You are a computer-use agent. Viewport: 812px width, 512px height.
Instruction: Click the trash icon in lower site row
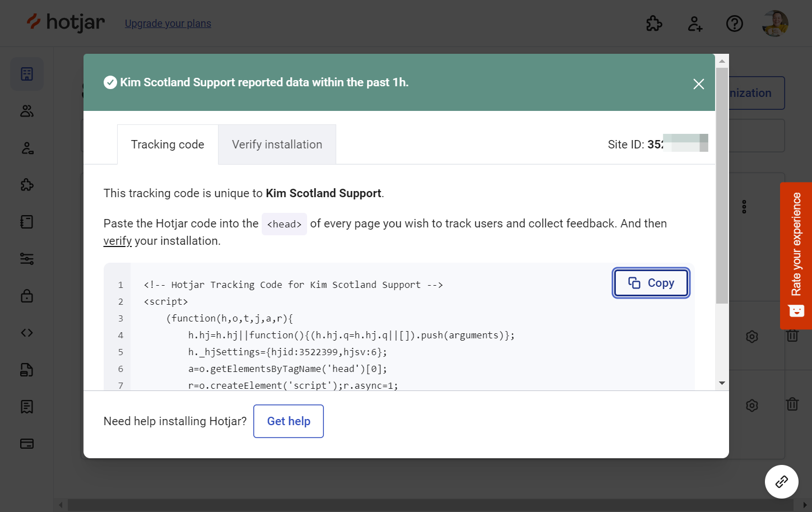pos(792,404)
